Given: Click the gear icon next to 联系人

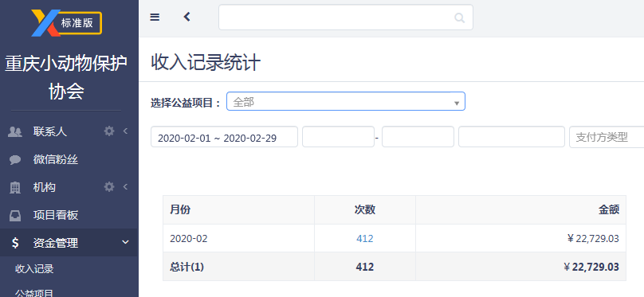Looking at the screenshot, I should [x=109, y=131].
